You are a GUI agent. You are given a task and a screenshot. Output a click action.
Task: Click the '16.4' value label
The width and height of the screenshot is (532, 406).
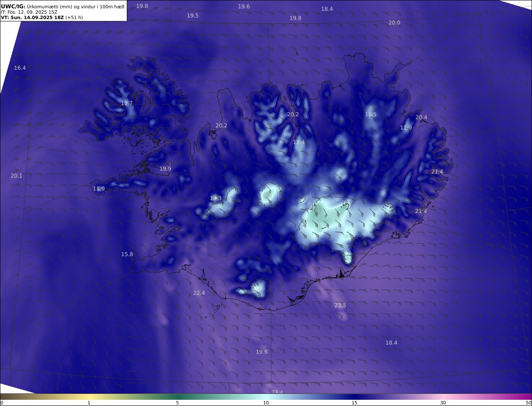point(20,68)
